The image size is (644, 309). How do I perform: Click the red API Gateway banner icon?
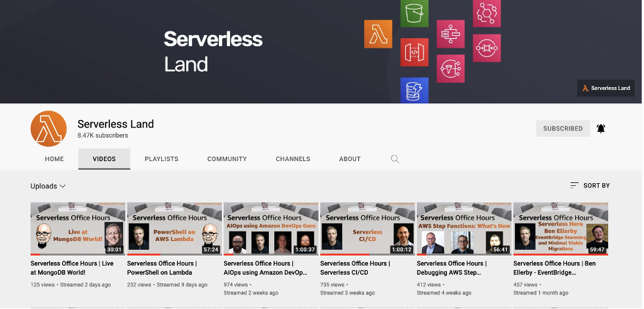(x=415, y=52)
